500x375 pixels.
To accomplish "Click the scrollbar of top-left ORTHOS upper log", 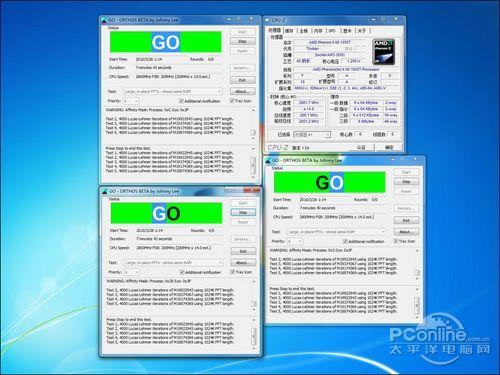I will [x=253, y=124].
